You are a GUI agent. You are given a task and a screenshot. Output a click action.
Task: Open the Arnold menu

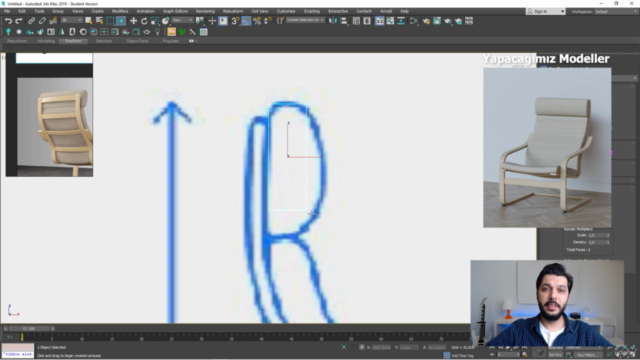(x=386, y=11)
